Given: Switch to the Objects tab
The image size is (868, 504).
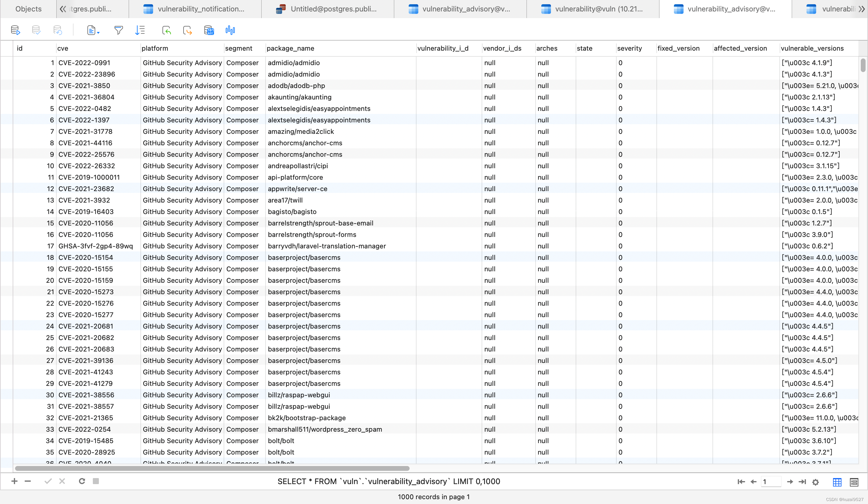Looking at the screenshot, I should pos(28,9).
